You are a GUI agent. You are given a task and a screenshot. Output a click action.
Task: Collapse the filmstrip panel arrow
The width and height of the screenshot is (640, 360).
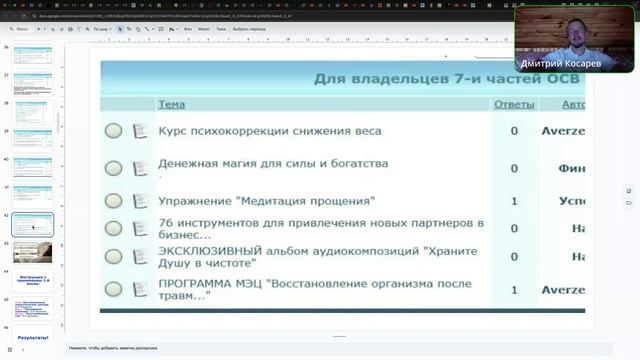click(x=23, y=350)
